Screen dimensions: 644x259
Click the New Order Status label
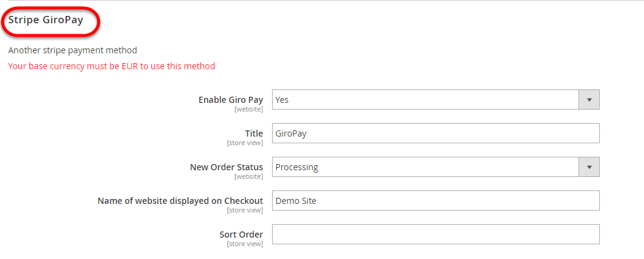tap(226, 167)
